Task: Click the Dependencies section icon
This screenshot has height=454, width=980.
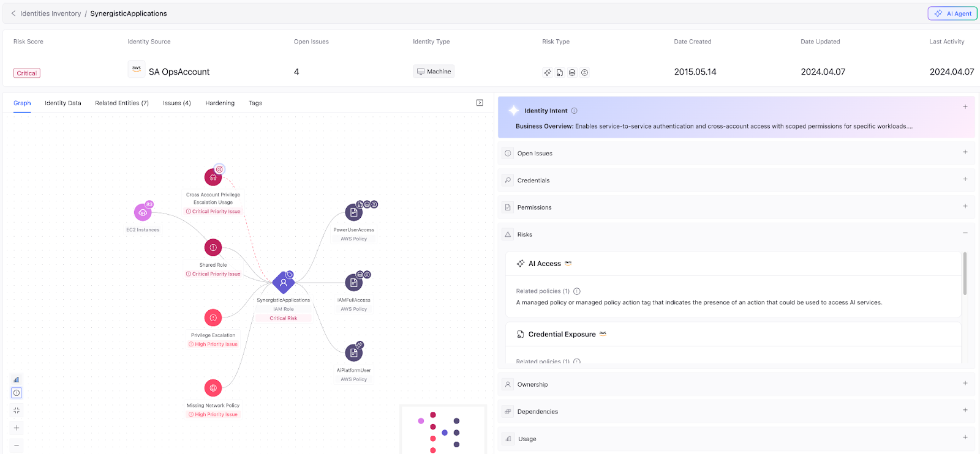Action: pos(508,412)
